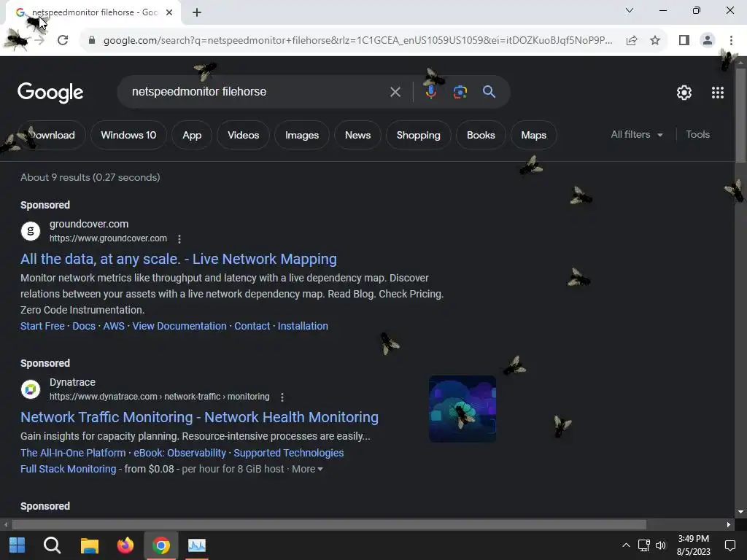747x560 pixels.
Task: Click the Dynatrace site favicon
Action: [x=31, y=389]
